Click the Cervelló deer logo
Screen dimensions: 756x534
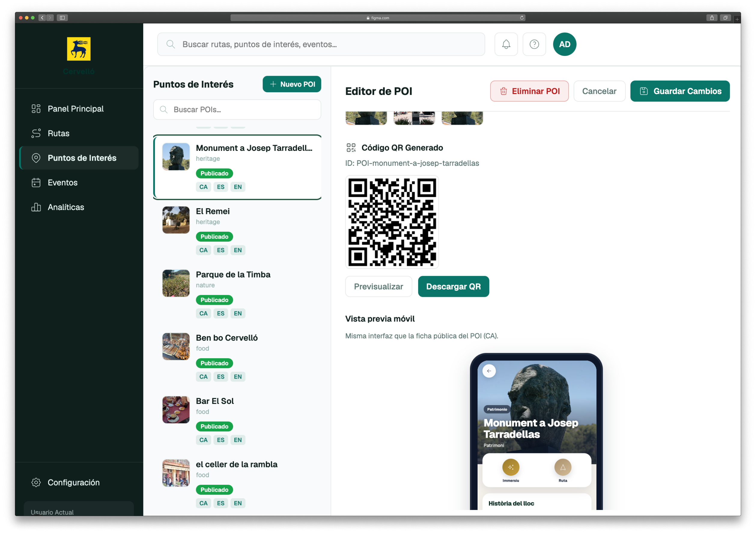79,49
